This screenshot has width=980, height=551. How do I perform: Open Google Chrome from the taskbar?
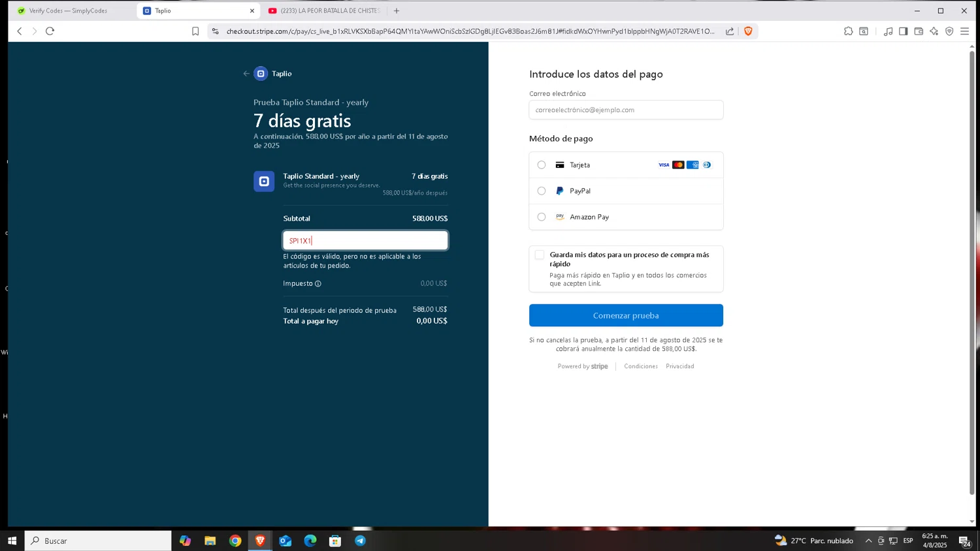coord(235,541)
